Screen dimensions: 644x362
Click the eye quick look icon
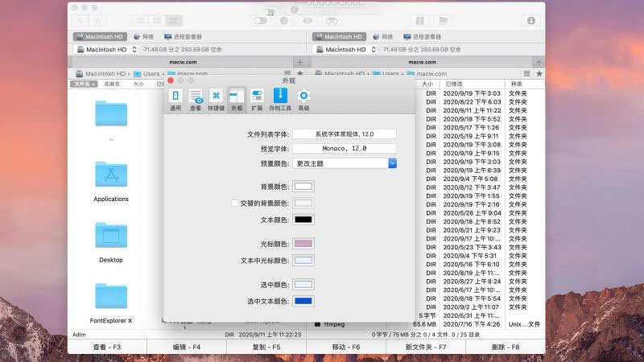point(308,21)
